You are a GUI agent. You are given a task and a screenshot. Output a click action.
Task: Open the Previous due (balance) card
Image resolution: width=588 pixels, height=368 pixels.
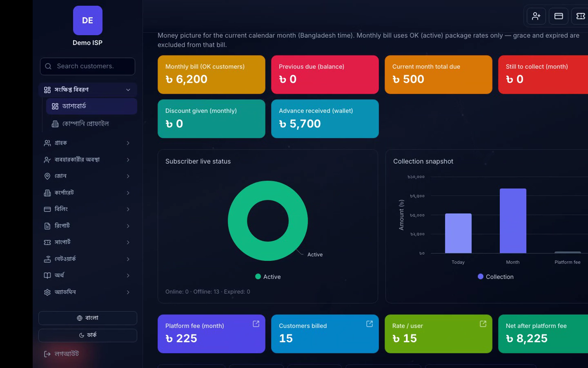(x=325, y=75)
